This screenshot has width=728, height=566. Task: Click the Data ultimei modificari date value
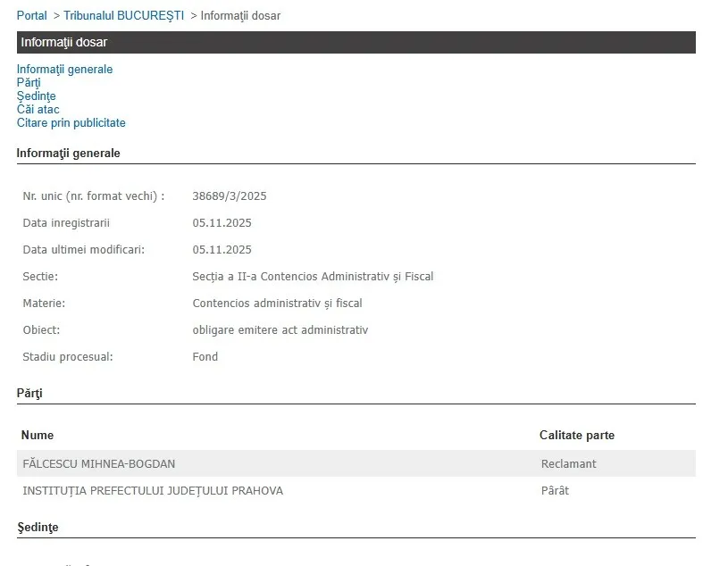pyautogui.click(x=222, y=250)
